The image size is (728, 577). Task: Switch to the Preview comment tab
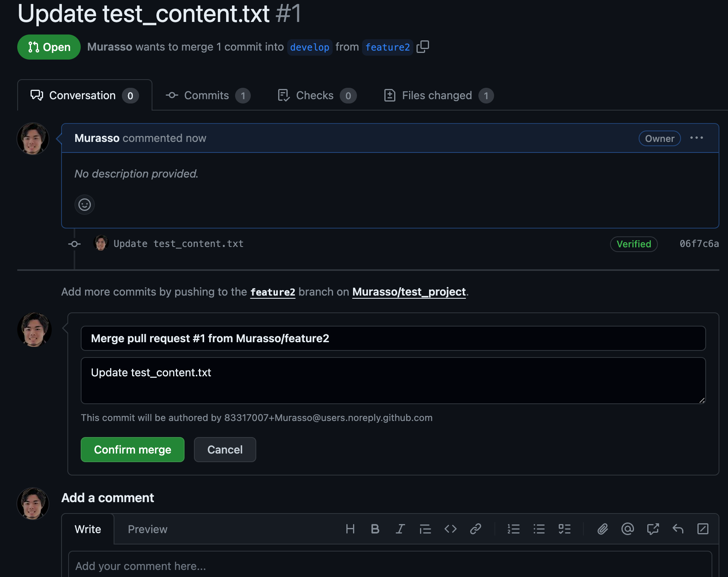148,529
